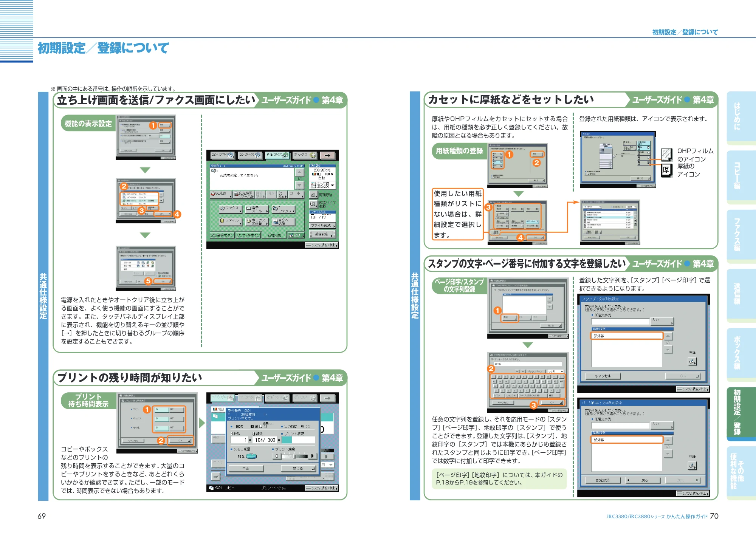Toggle OFF for その他 in print wait-time settings
The width and height of the screenshot is (756, 534).
[x=177, y=428]
